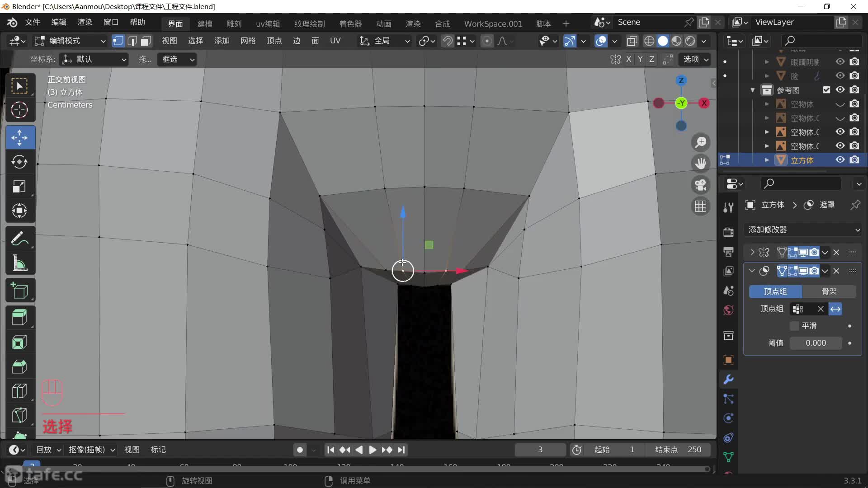This screenshot has height=488, width=868.
Task: Hide 立方体 object in viewport
Action: (840, 160)
